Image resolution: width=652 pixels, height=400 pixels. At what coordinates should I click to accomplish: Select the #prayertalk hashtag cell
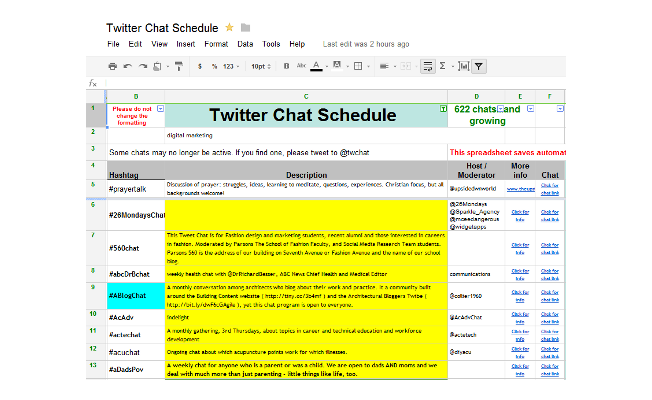[136, 189]
